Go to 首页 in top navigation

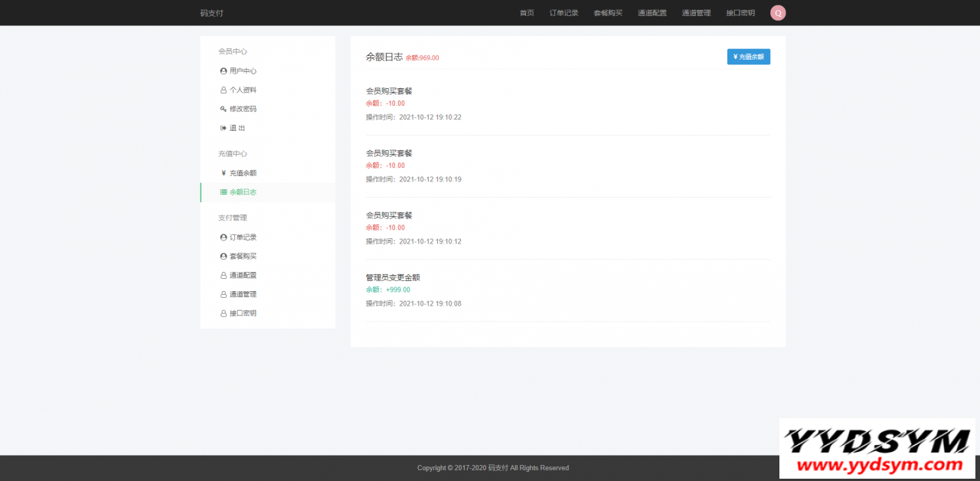coord(527,13)
